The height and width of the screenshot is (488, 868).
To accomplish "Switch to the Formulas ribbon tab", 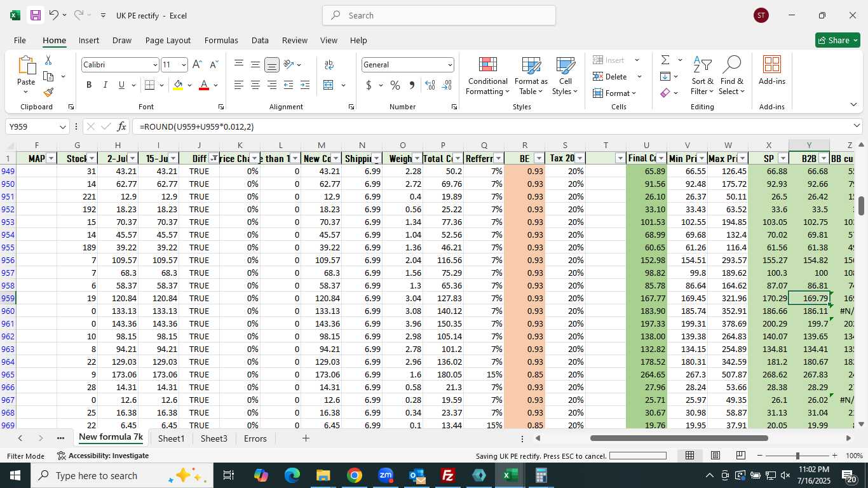I will (x=221, y=40).
